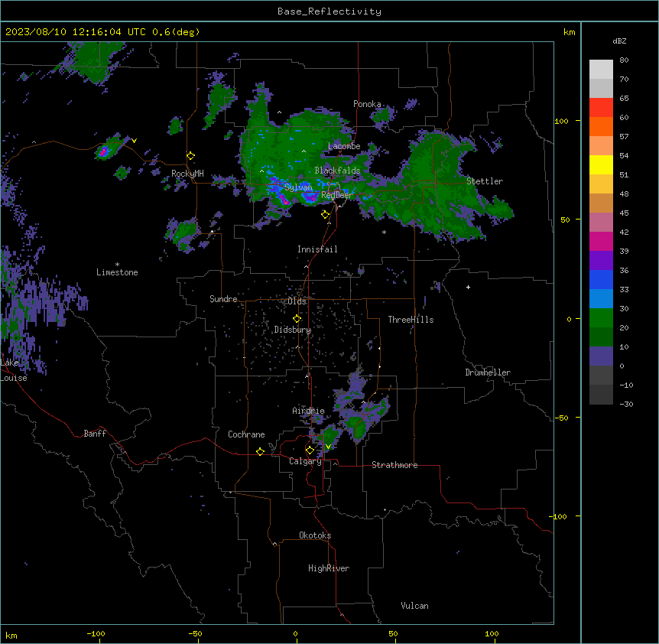Click the asterisk marker east of Innisfail
Viewport: 659px width, 644px height.
[384, 232]
